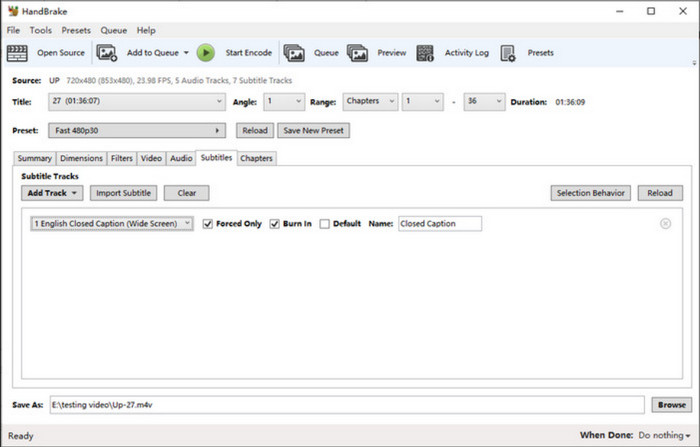This screenshot has height=447, width=700.
Task: Open the File menu
Action: 13,30
